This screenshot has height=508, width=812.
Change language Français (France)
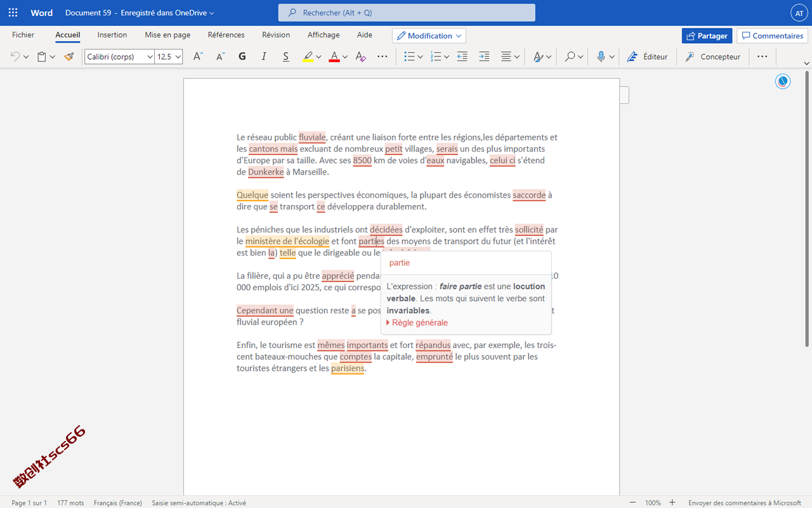118,503
